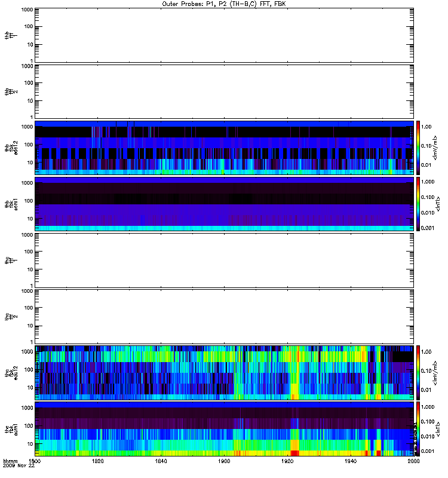The width and height of the screenshot is (448, 478).
Task: Click the <|nT|> unit label beside thc scm1 color bar
Action: coord(438,429)
